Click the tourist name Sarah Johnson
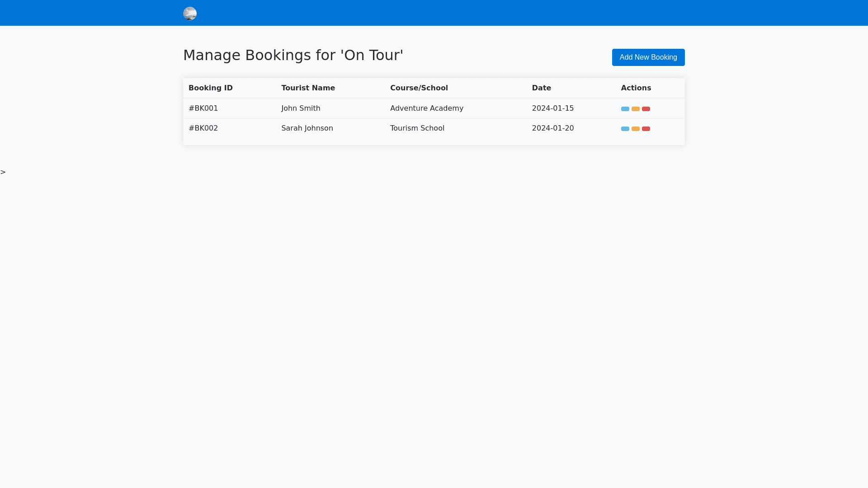Viewport: 868px width, 488px height. click(x=307, y=128)
